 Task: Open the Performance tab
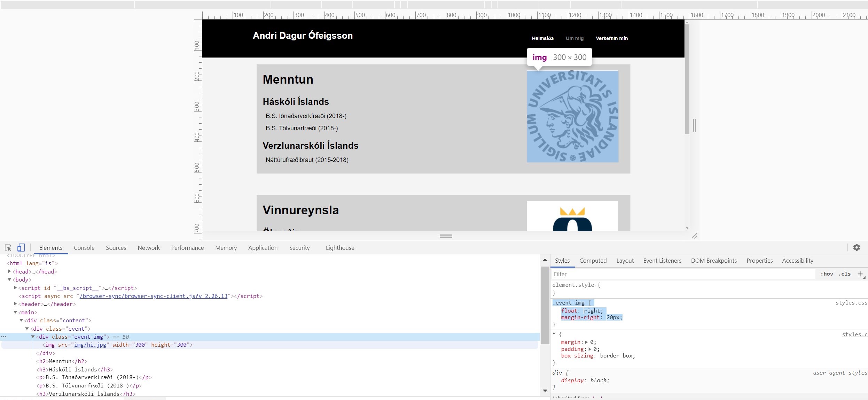click(x=187, y=248)
